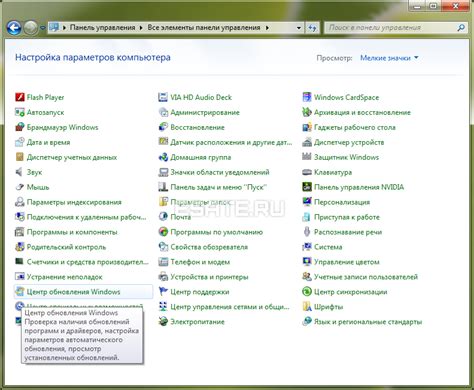Open Центр обновления Windows link
Viewport: 474px width, 390px height.
73,292
